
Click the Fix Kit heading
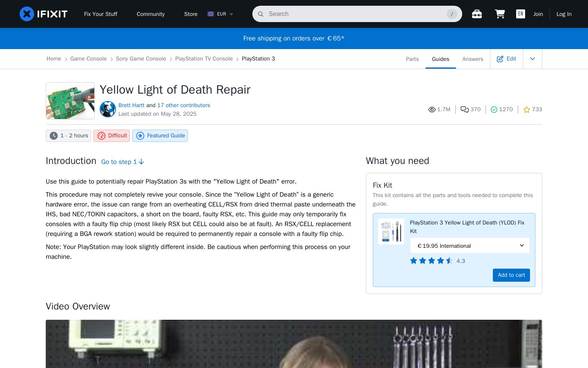tap(383, 185)
